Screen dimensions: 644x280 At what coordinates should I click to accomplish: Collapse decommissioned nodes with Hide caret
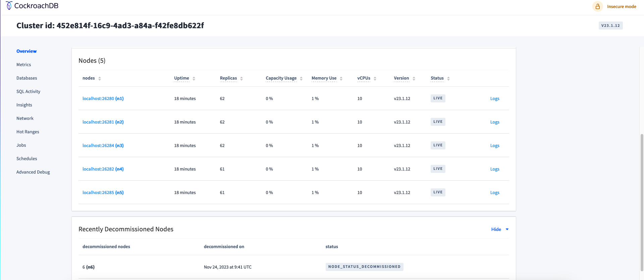[507, 229]
